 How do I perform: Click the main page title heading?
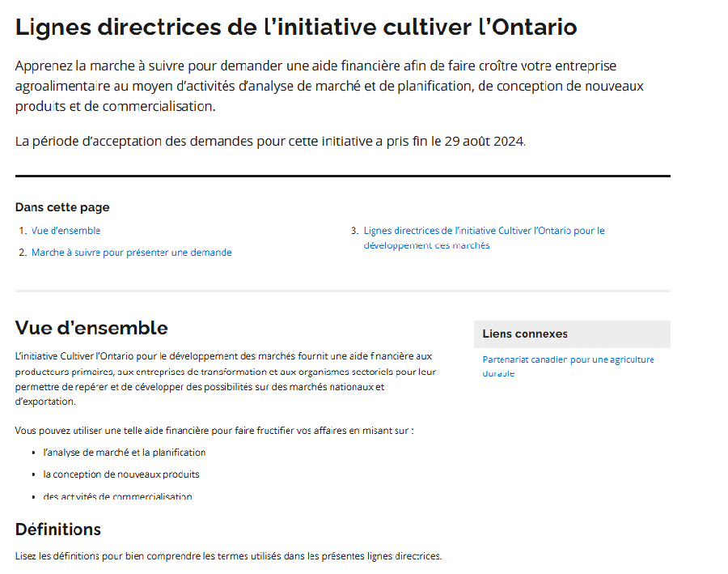[296, 27]
